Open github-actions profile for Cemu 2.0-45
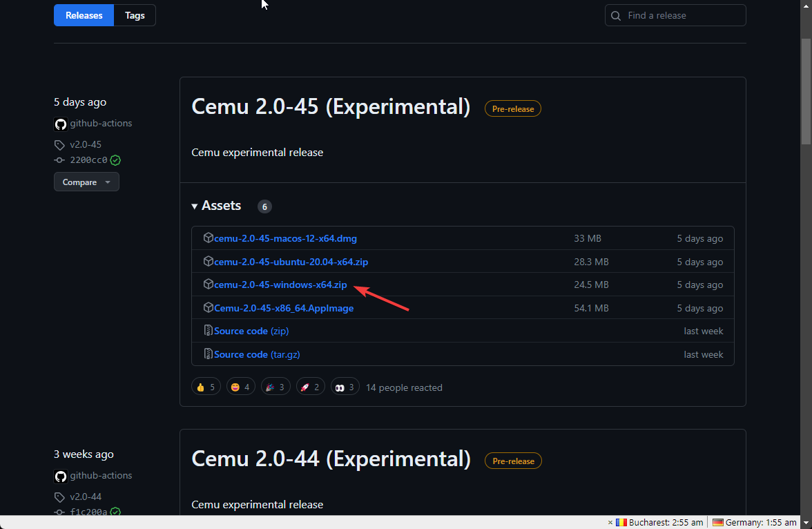 click(101, 124)
